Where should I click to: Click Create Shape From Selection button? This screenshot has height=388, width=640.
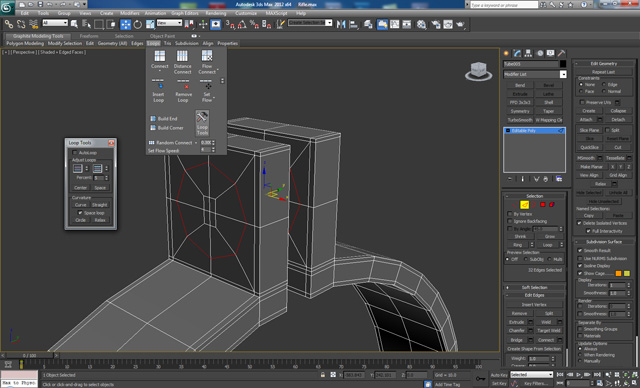(534, 349)
